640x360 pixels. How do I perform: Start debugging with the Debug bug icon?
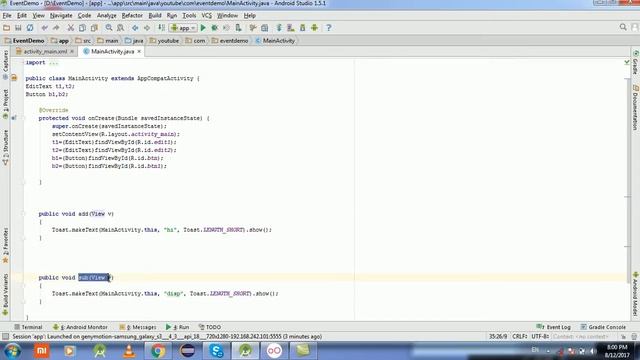[x=214, y=28]
